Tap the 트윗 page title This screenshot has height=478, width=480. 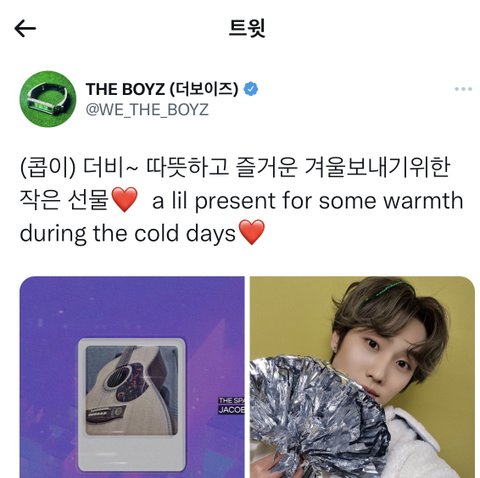tap(247, 28)
